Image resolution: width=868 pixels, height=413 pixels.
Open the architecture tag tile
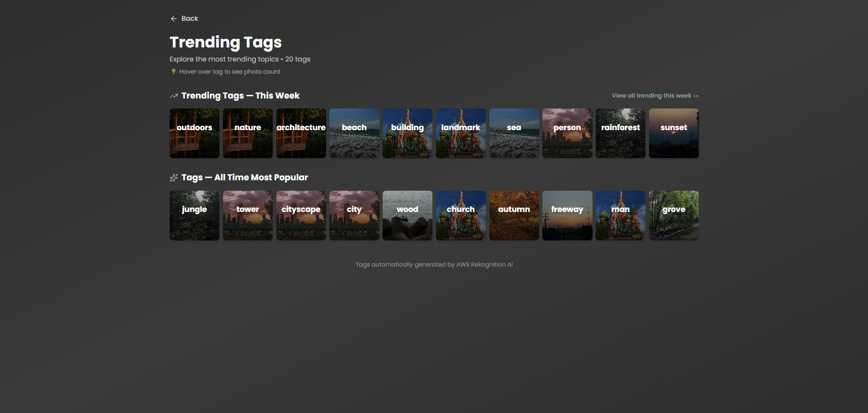pos(301,133)
